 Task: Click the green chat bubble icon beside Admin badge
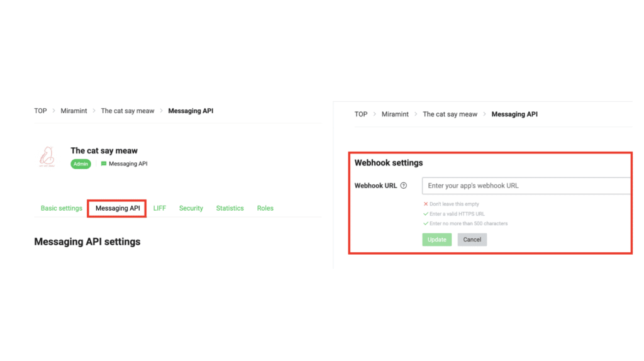104,164
